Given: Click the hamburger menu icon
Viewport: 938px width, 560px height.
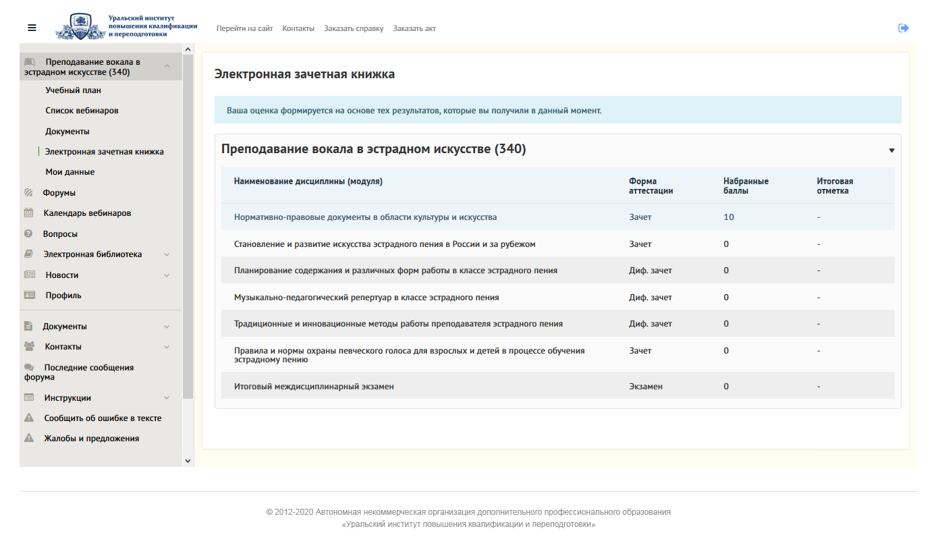Looking at the screenshot, I should (32, 28).
